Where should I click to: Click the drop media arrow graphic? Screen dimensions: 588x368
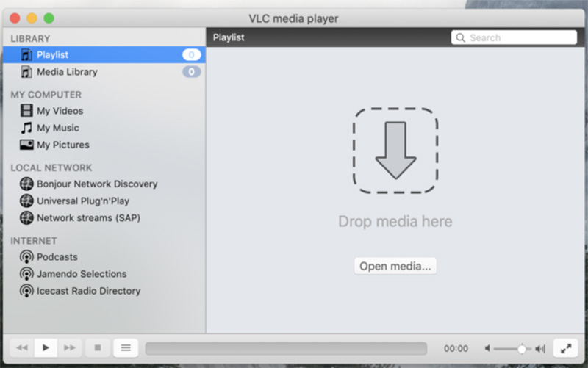tap(395, 151)
